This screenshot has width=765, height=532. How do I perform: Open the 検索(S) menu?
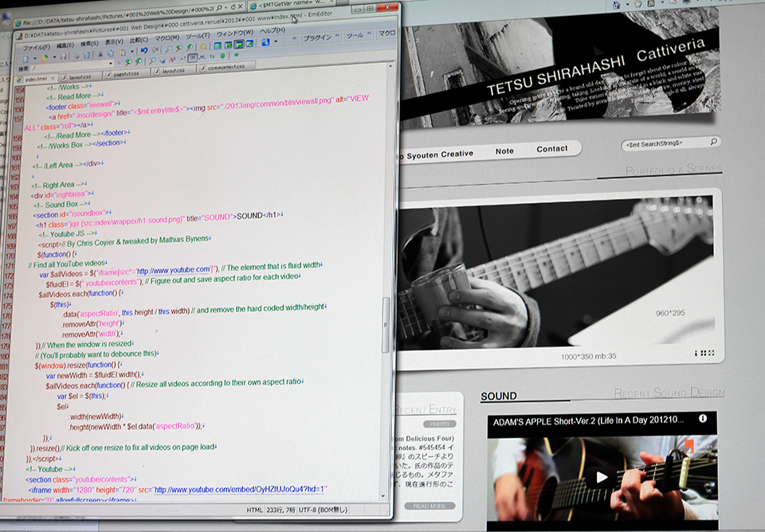tap(89, 44)
